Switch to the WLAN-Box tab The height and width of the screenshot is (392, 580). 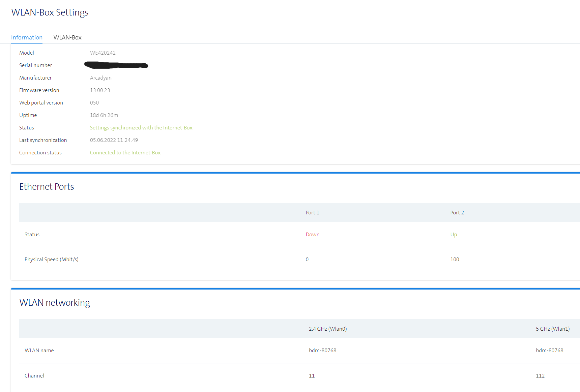(67, 37)
